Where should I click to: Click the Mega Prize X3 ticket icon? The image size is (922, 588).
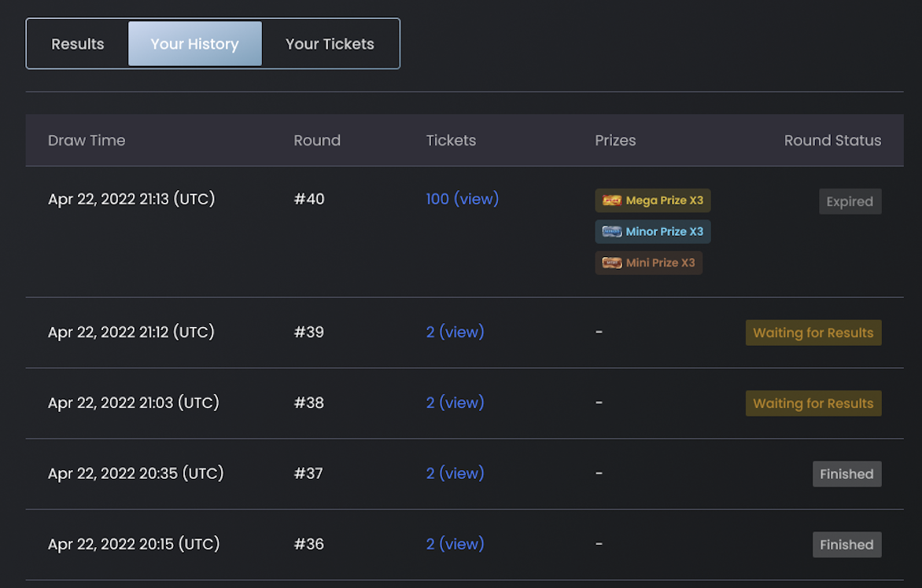tap(611, 200)
